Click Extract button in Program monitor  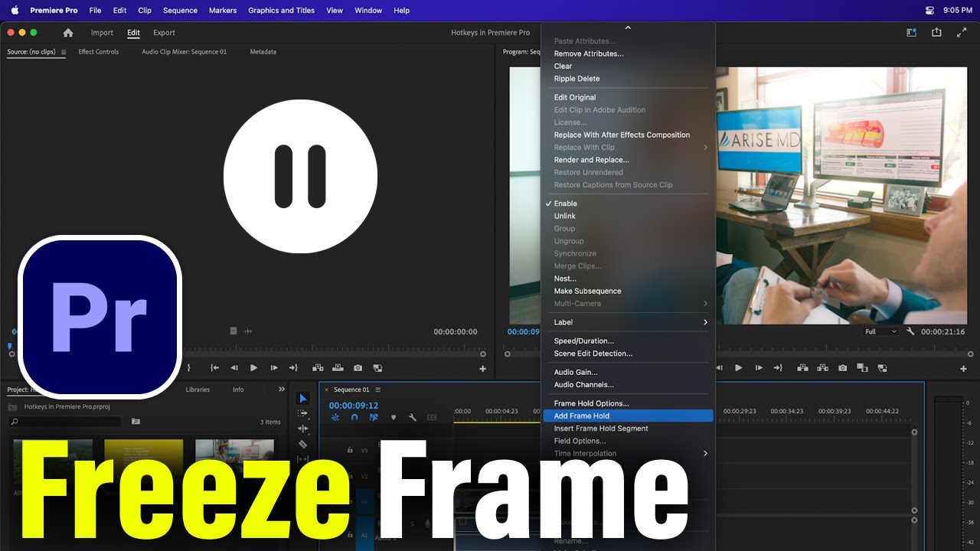(822, 368)
